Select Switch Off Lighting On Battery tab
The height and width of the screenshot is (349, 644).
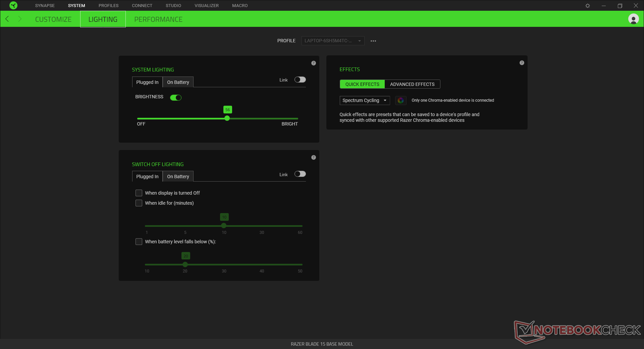point(178,177)
